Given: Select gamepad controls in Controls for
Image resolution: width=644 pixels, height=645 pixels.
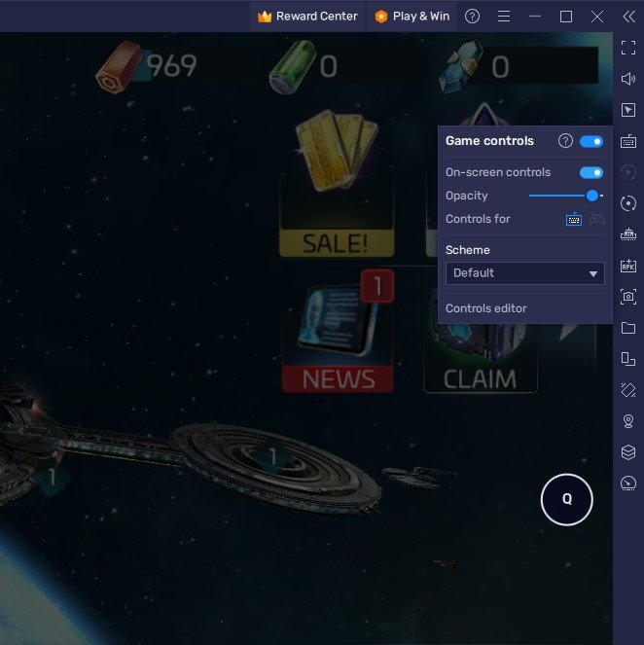Looking at the screenshot, I should click(x=596, y=219).
